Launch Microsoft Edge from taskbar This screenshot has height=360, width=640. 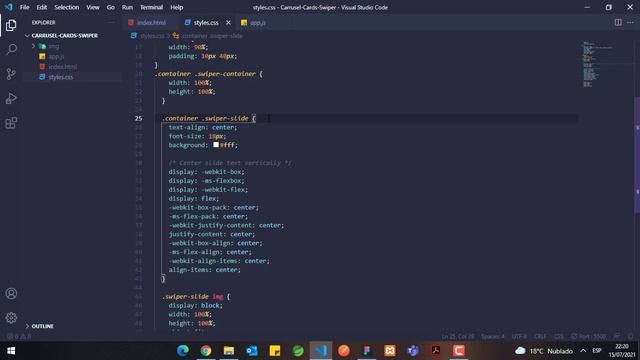click(182, 351)
